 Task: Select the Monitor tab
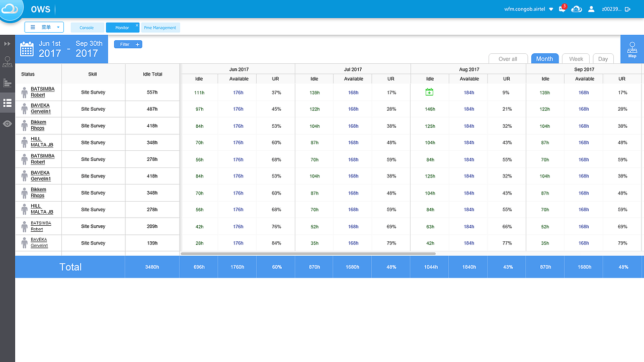(122, 28)
